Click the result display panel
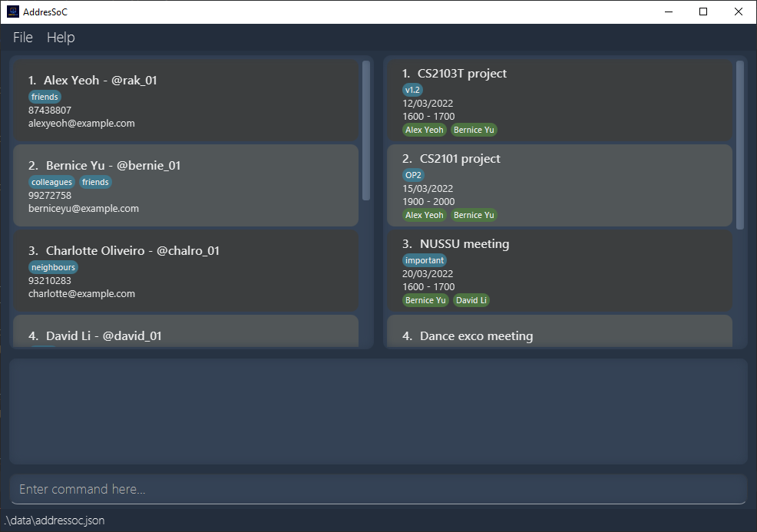The height and width of the screenshot is (532, 757). (378, 411)
